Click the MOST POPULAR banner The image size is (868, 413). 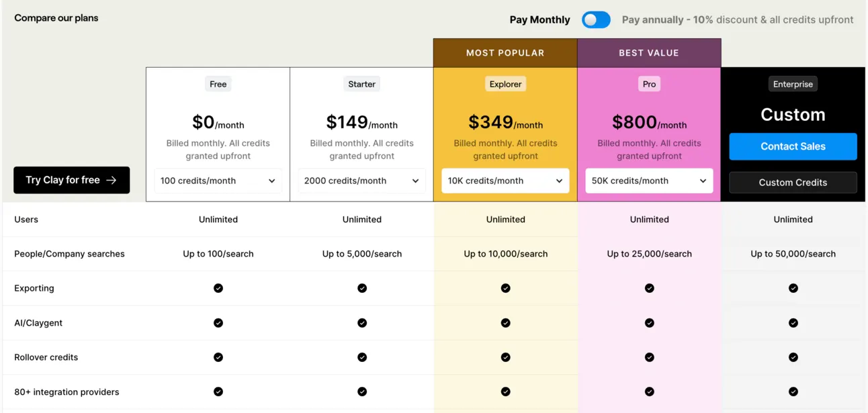coord(505,53)
